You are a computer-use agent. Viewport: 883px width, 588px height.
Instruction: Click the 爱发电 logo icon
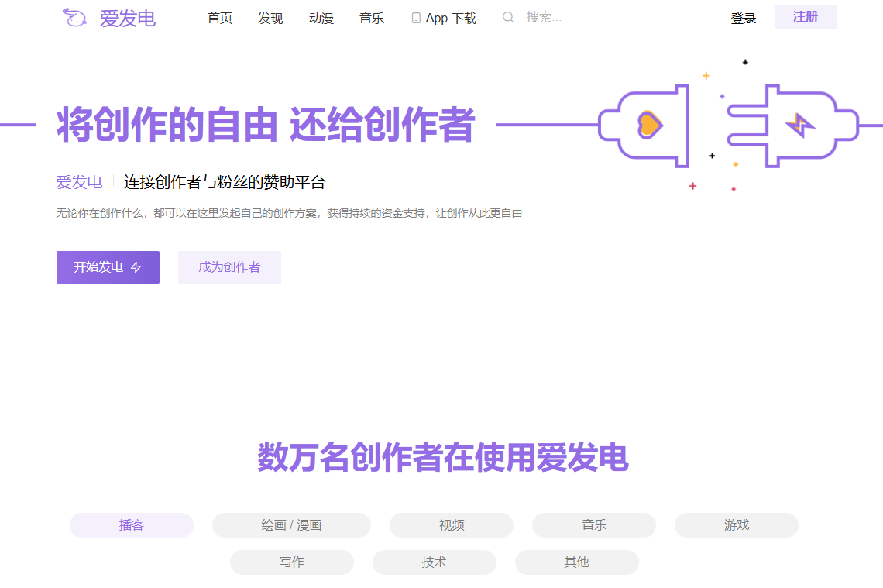74,18
